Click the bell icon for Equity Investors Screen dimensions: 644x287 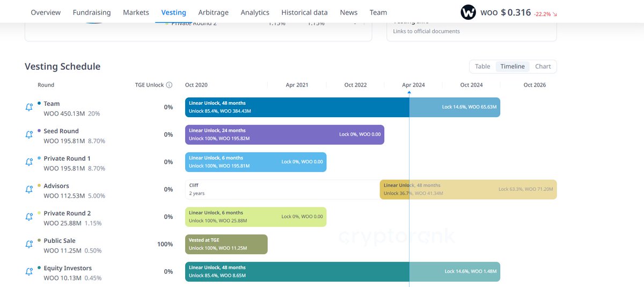click(29, 272)
